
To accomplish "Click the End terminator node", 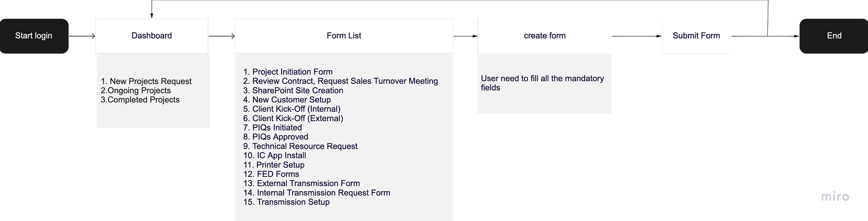I will click(x=834, y=36).
